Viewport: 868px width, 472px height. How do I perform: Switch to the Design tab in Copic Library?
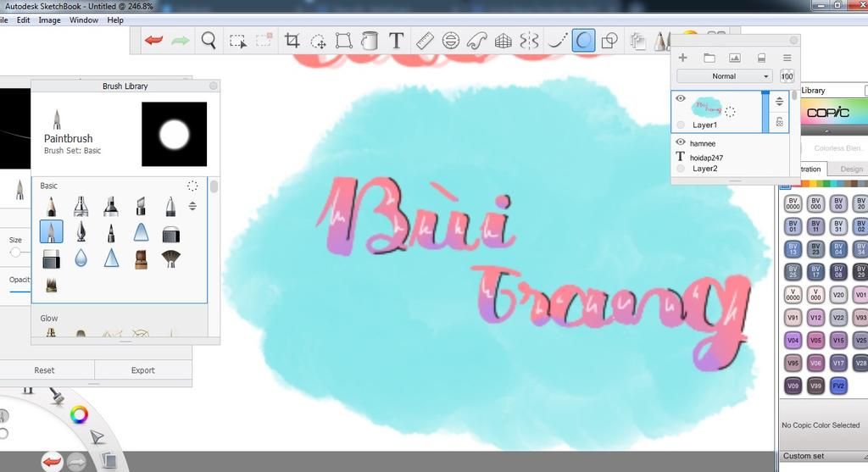pyautogui.click(x=851, y=169)
